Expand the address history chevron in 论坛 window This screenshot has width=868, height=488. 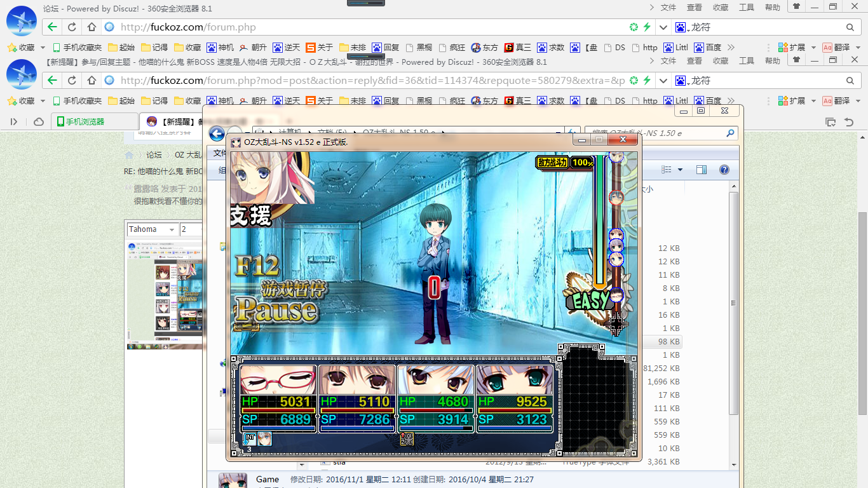point(663,27)
